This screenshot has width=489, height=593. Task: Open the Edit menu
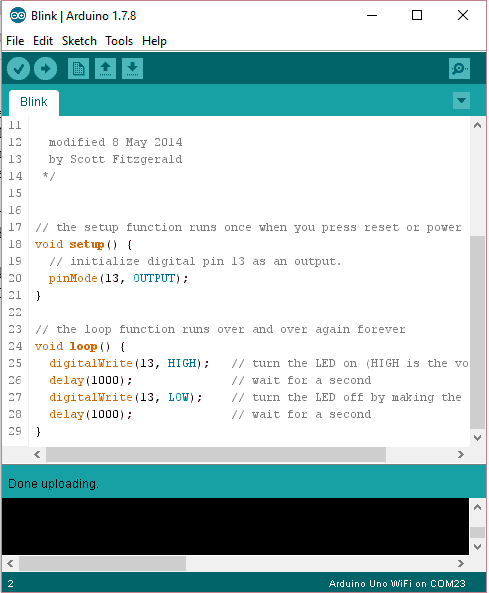(x=43, y=41)
